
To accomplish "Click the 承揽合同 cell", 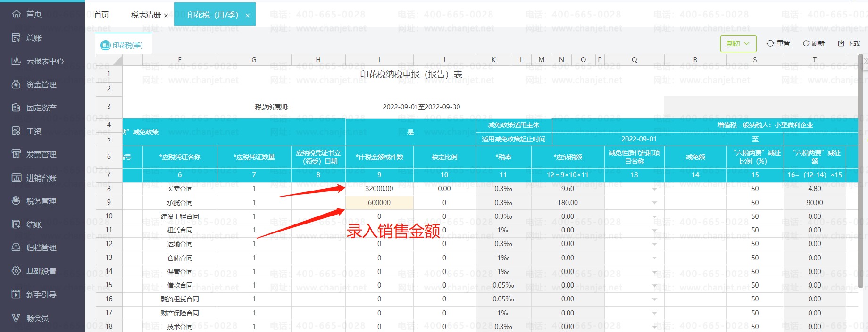I will point(180,203).
